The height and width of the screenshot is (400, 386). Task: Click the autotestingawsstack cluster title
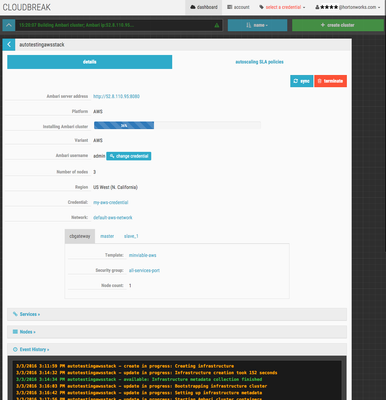[x=42, y=45]
